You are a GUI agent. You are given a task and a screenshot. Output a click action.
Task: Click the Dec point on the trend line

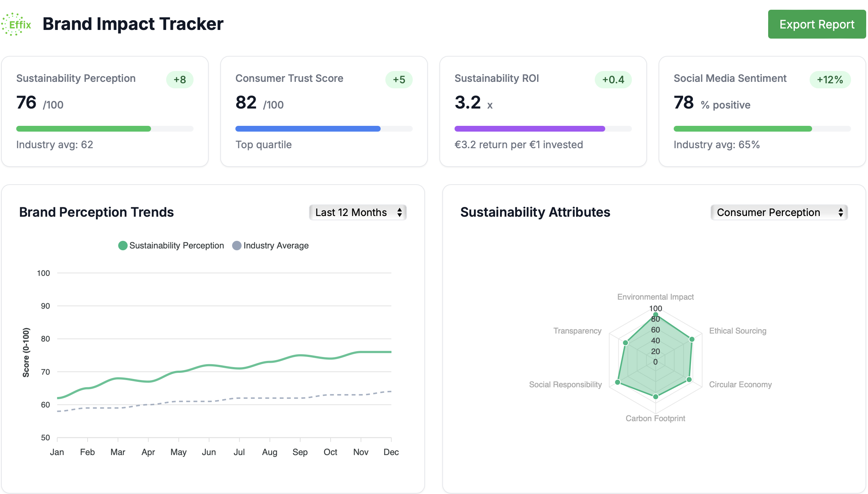pyautogui.click(x=391, y=351)
